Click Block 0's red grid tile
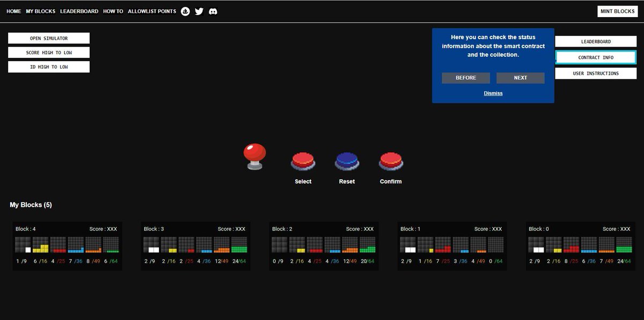The height and width of the screenshot is (320, 644). 572,245
